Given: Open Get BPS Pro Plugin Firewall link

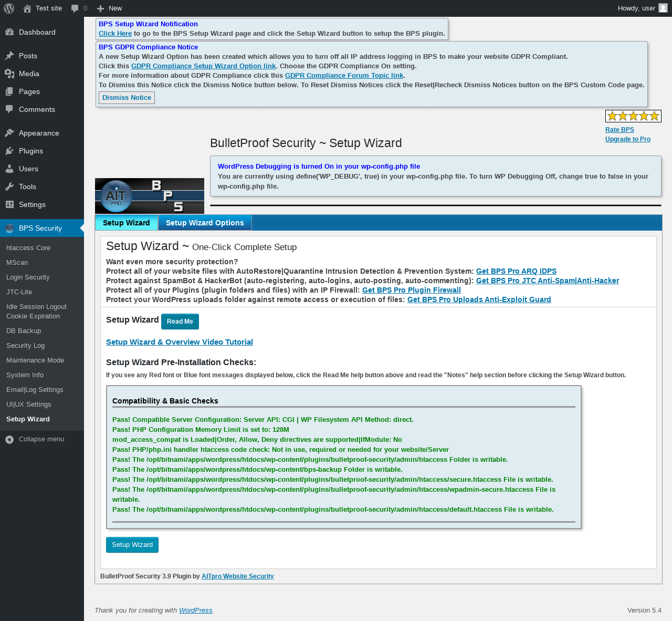Looking at the screenshot, I should point(412,291).
